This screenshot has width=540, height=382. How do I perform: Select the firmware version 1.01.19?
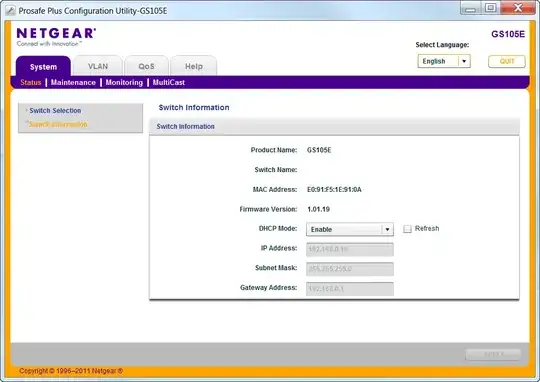(x=319, y=209)
